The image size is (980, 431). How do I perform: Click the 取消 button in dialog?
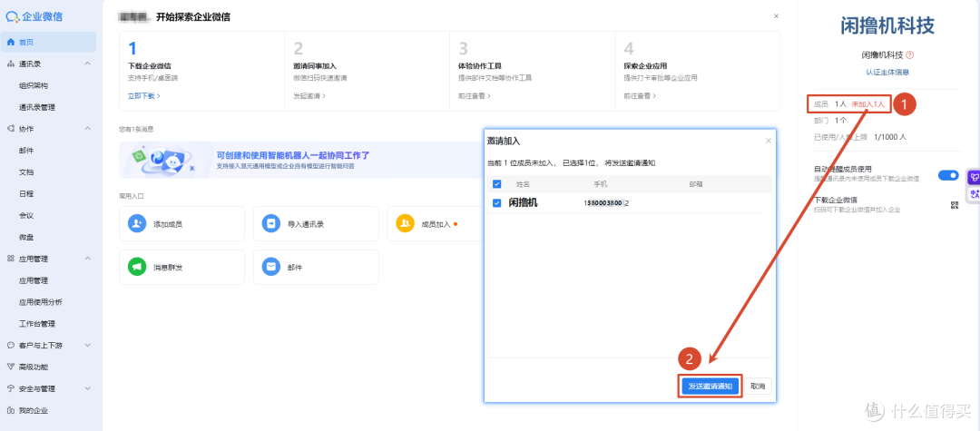(x=758, y=387)
